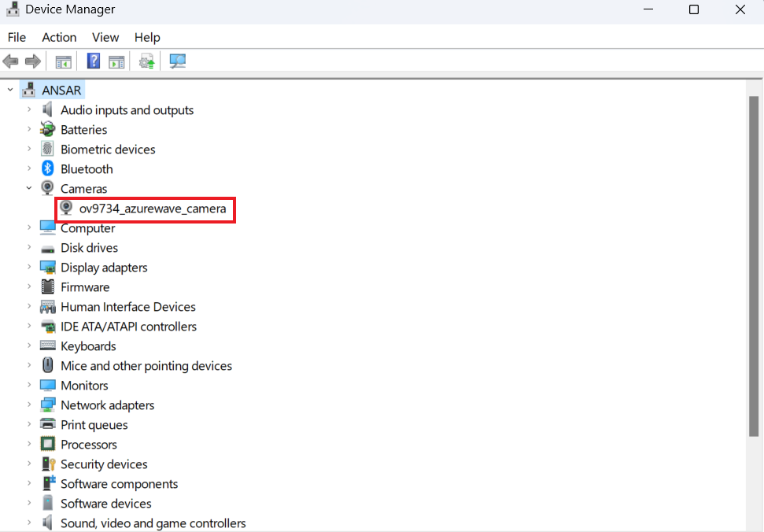
Task: Select the Mice and other pointing devices label
Action: pos(146,365)
